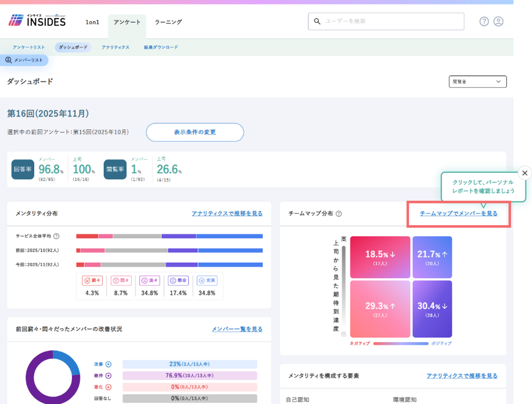The width and height of the screenshot is (532, 404).
Task: Open the アナリティクス sub-tab
Action: pos(115,47)
